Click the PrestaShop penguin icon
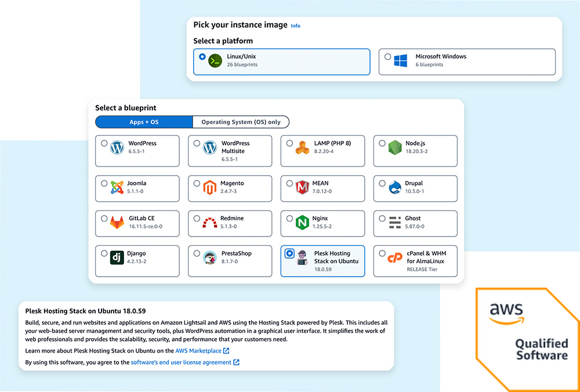Viewport: 580px width, 392px height. tap(210, 258)
